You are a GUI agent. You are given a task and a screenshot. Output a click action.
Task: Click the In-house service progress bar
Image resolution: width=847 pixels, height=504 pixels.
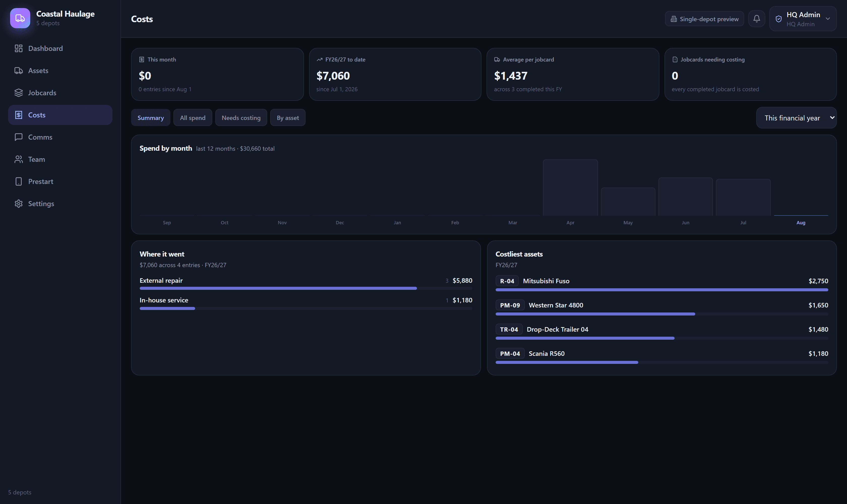tap(306, 309)
